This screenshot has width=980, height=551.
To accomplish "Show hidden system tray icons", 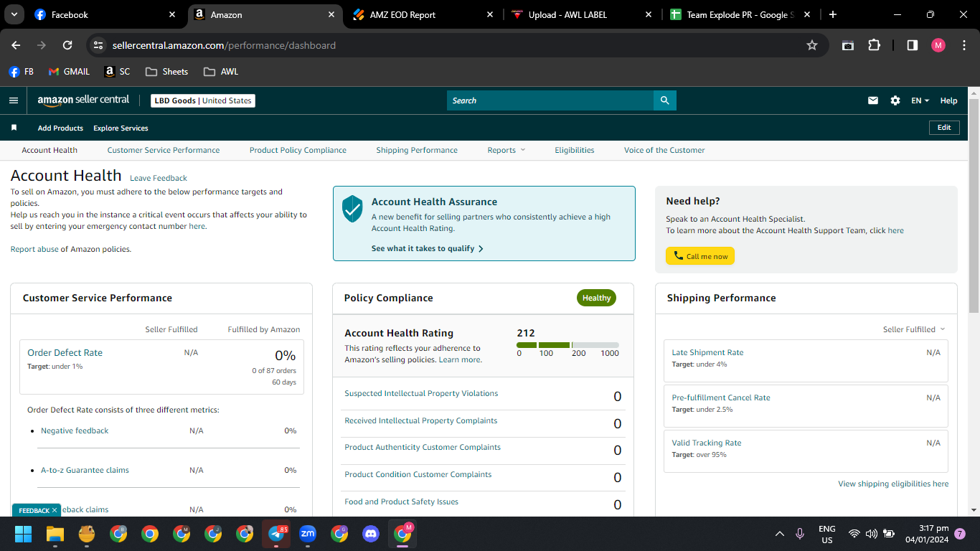I will pyautogui.click(x=780, y=534).
